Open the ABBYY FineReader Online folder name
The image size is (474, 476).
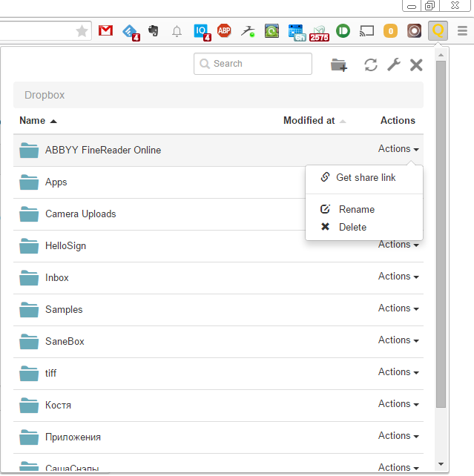pos(103,151)
